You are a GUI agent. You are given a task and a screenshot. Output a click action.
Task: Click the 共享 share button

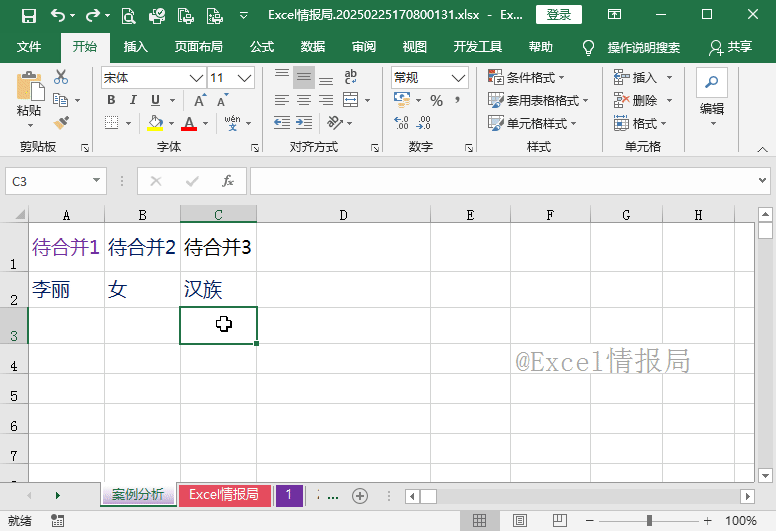(x=730, y=47)
